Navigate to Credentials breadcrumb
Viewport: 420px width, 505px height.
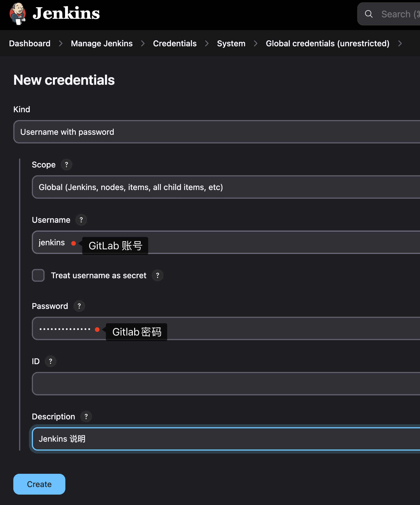(x=175, y=43)
